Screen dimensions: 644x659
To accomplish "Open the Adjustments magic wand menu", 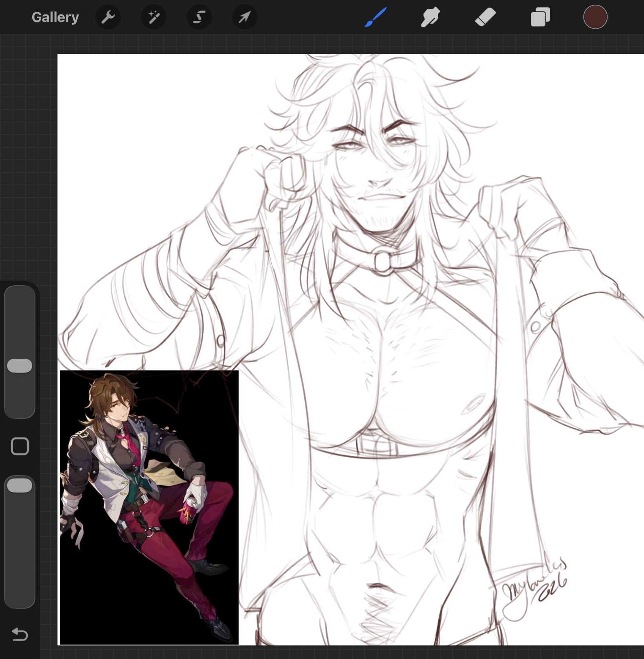I will 154,17.
